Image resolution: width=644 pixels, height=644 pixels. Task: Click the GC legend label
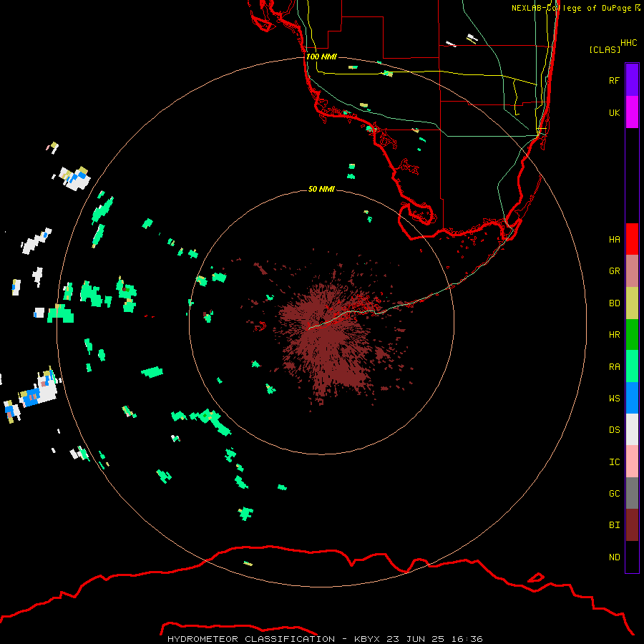click(x=614, y=493)
